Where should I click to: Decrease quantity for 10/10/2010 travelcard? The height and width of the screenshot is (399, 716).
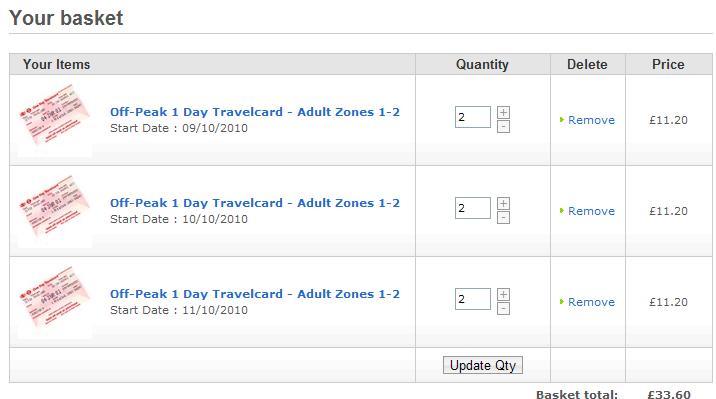pyautogui.click(x=503, y=218)
